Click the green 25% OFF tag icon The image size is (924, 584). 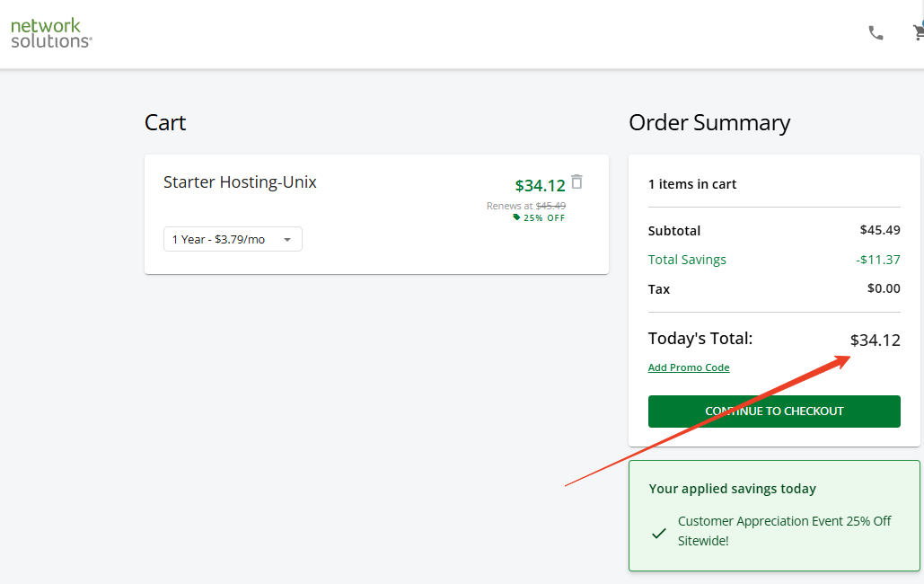pos(516,217)
